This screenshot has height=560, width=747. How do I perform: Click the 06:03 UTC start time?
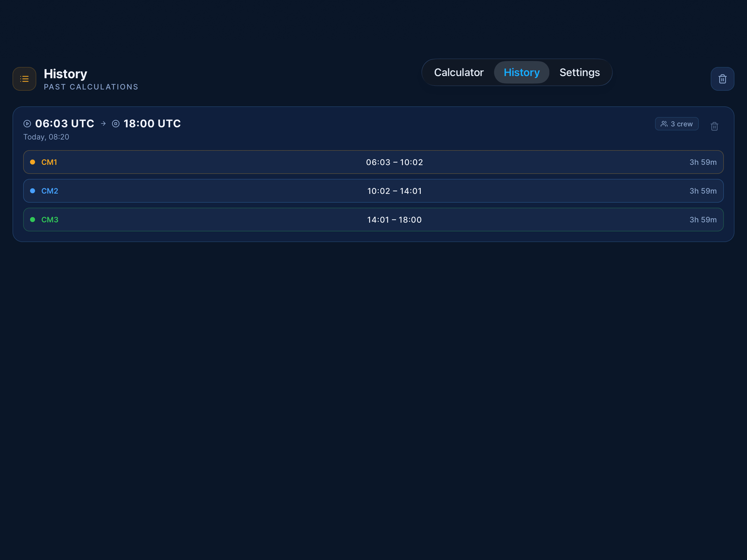(x=65, y=124)
